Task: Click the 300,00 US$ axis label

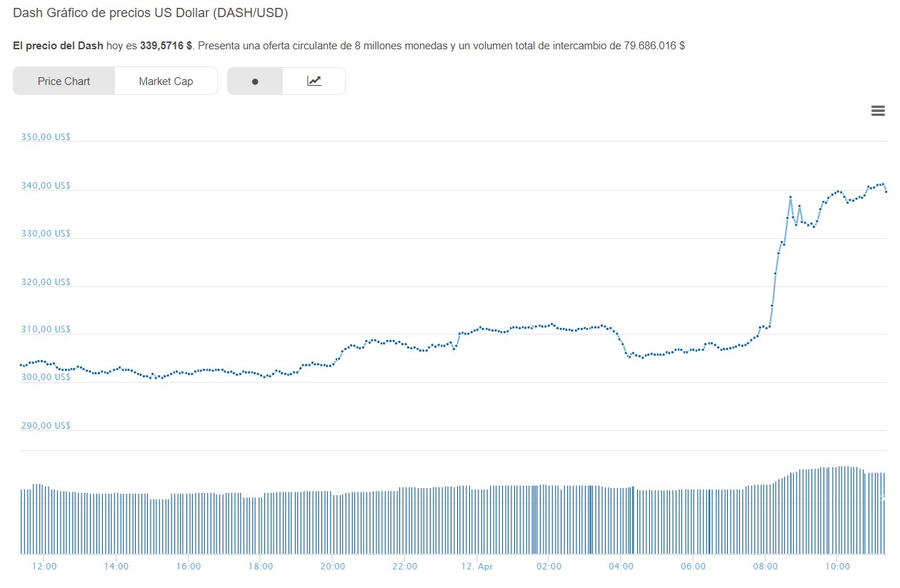Action: point(46,377)
